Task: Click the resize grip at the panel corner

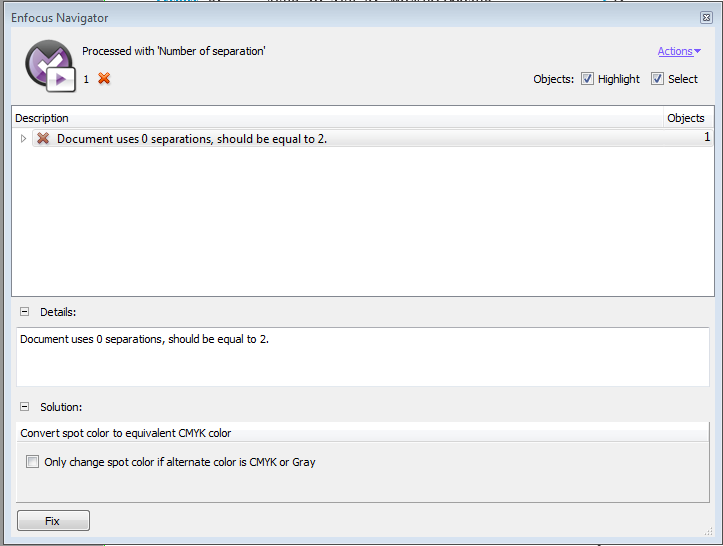Action: click(x=709, y=532)
